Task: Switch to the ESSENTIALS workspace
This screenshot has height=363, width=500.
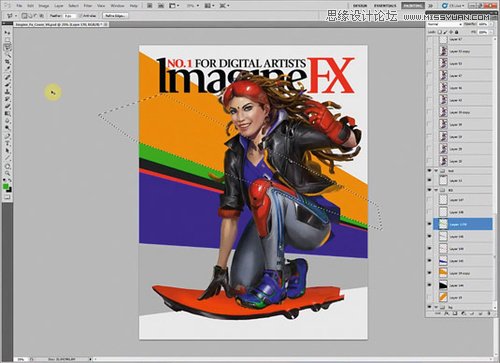Action: pos(385,6)
